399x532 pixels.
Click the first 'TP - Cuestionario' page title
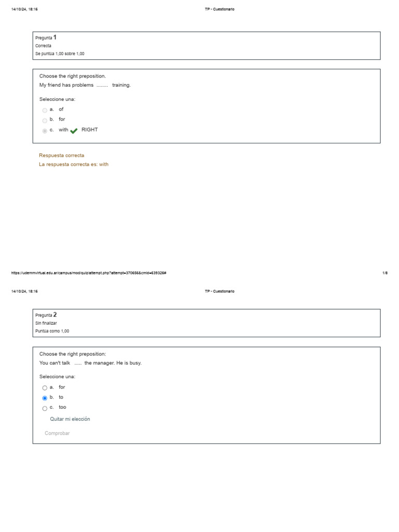click(x=220, y=9)
